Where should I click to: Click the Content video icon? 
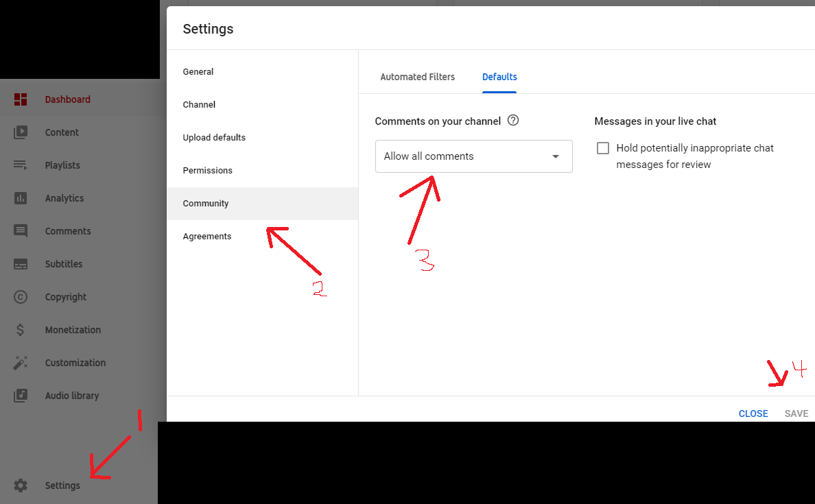(21, 132)
